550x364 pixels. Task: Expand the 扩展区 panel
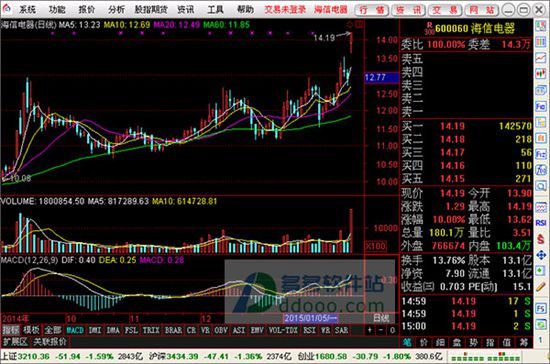[15, 342]
